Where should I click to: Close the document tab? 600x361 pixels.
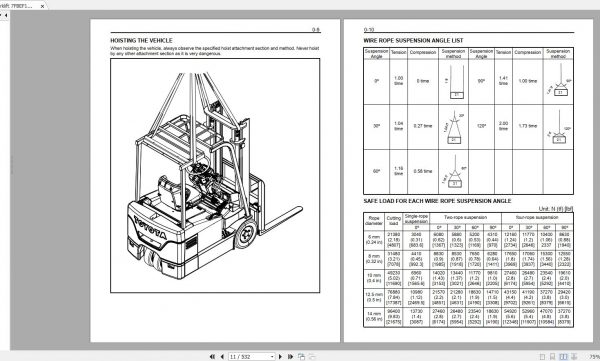pos(42,6)
